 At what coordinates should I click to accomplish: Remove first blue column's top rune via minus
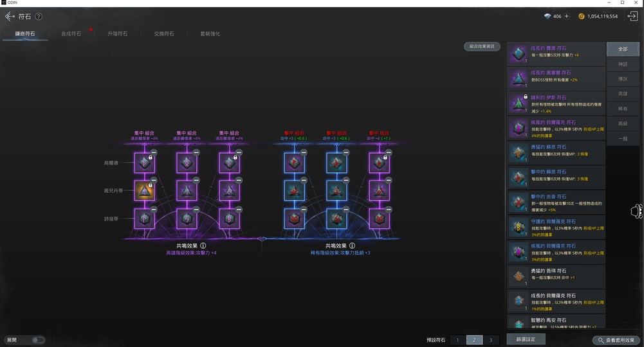(304, 152)
